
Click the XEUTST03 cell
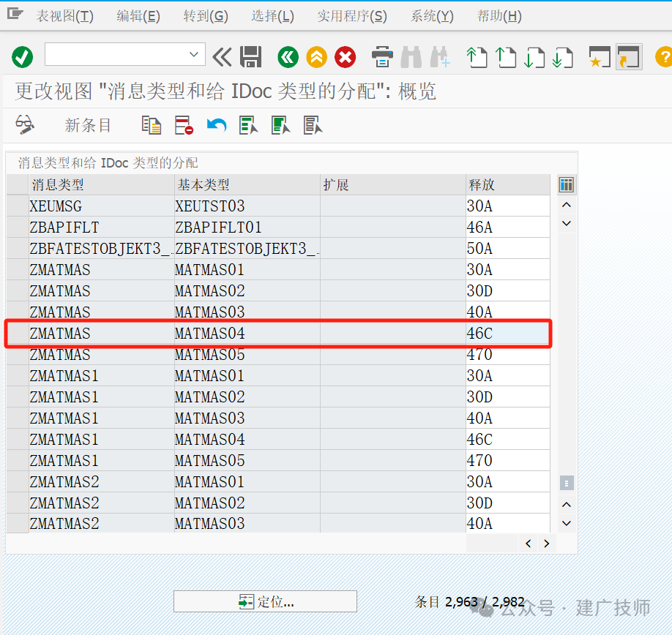(247, 206)
